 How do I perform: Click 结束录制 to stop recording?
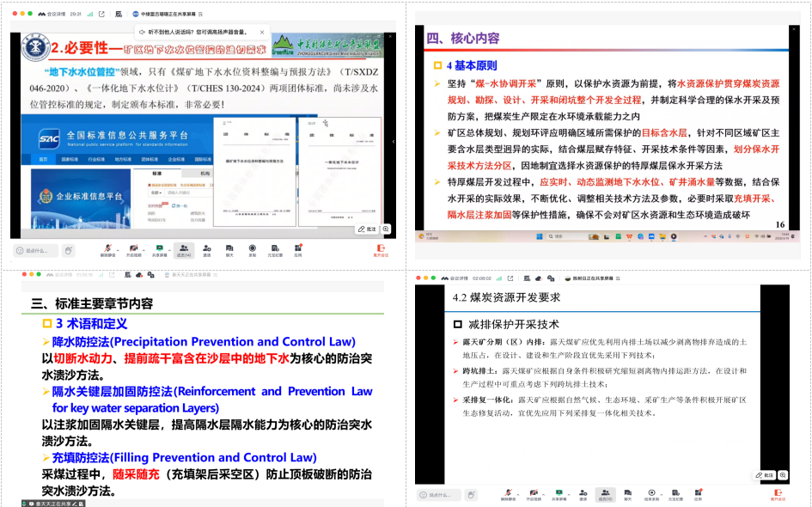(651, 494)
